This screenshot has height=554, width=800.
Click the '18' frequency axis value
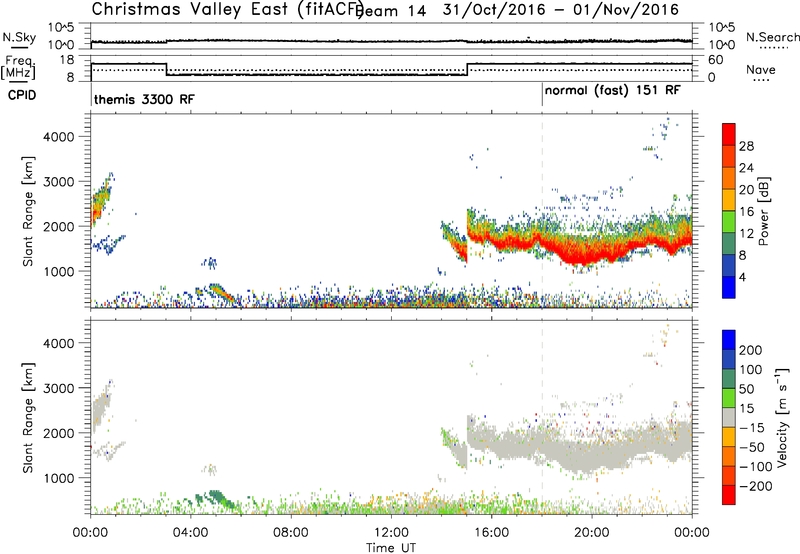67,60
